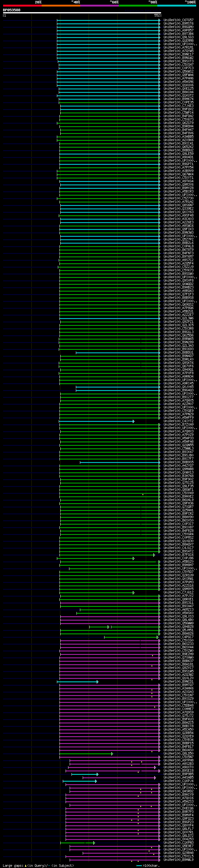Click hit label UniRef100_Q8LFL7
Screen dimensions: 199x868
178,829
